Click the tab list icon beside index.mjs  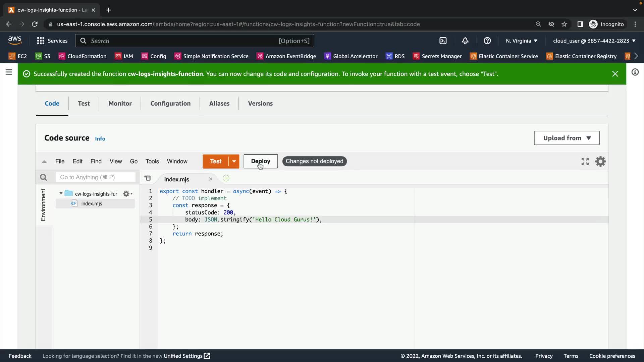click(x=148, y=178)
